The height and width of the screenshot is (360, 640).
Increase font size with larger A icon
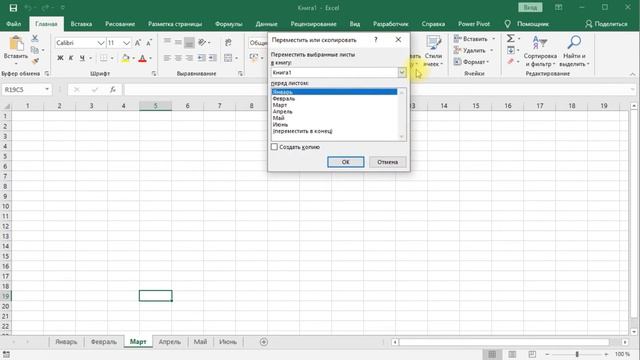coord(138,43)
